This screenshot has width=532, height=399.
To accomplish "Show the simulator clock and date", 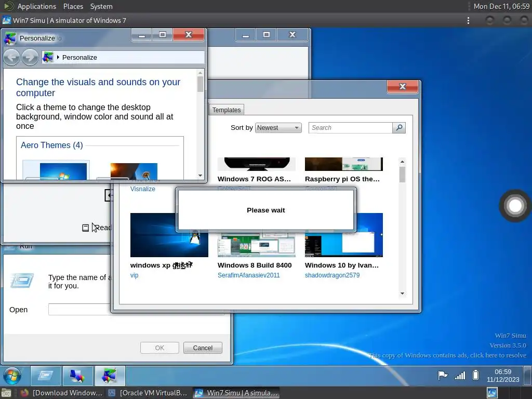I will 503,376.
